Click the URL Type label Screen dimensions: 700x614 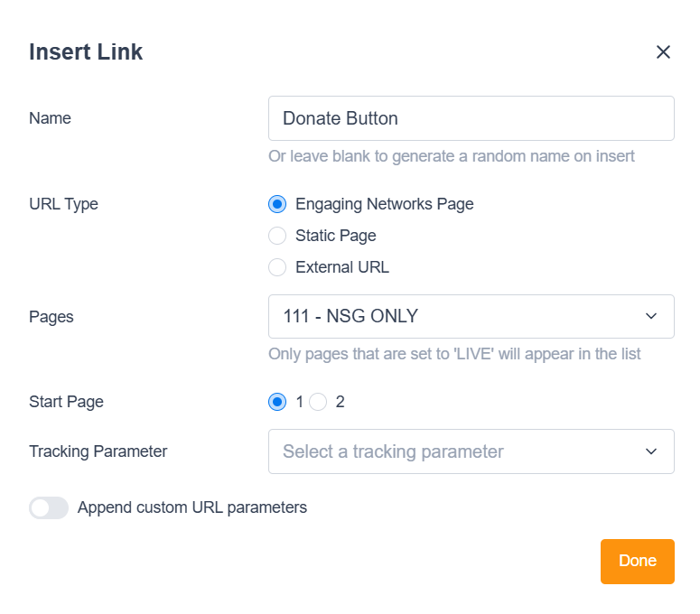tap(63, 204)
